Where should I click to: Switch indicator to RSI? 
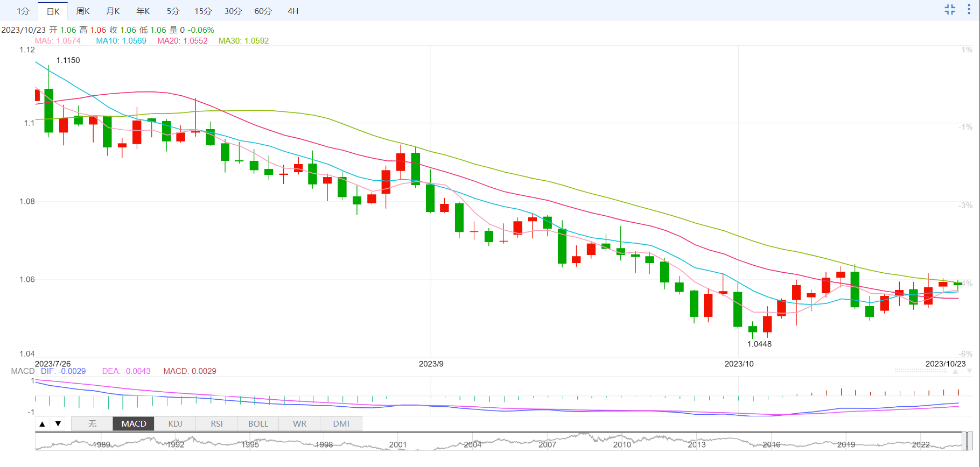(x=216, y=424)
